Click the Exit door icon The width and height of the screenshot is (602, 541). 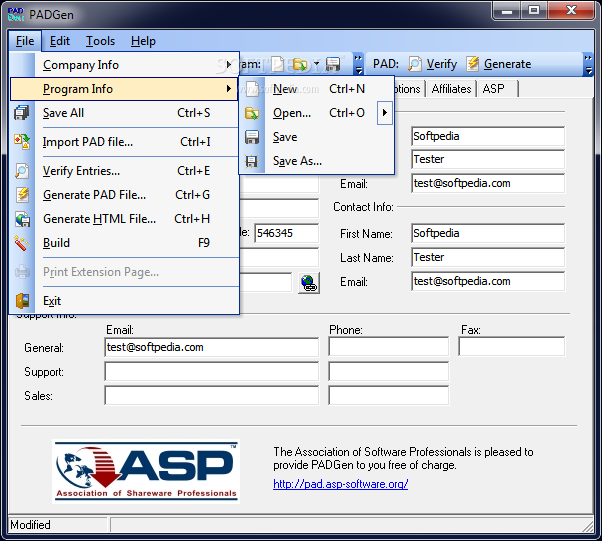point(22,301)
